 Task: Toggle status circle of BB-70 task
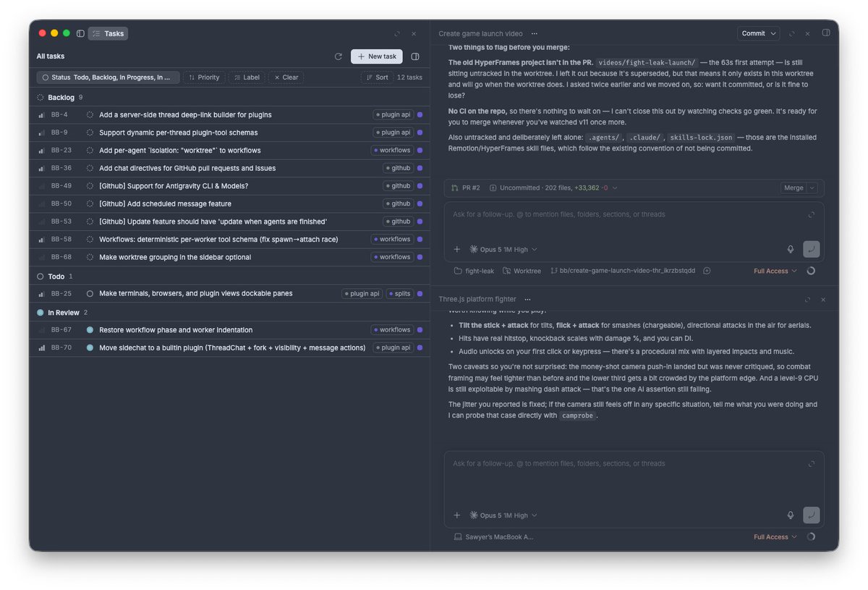coord(90,347)
